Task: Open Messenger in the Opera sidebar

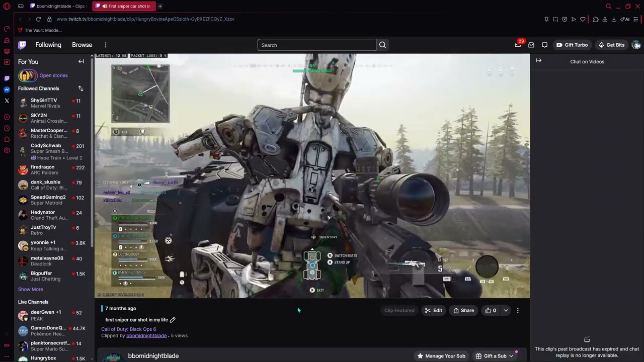Action: click(7, 89)
